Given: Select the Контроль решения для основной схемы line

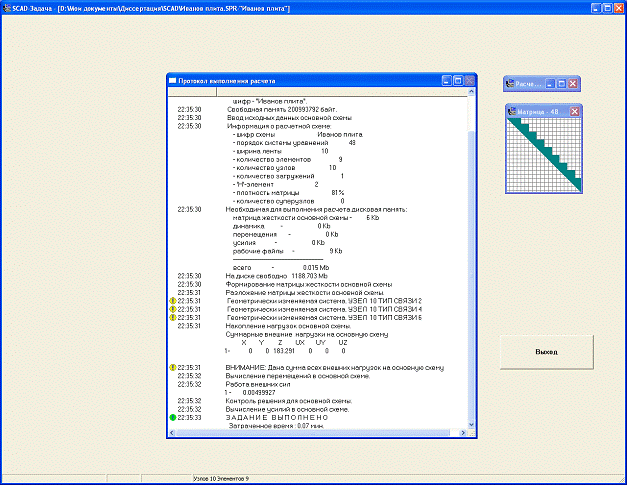Looking at the screenshot, I should (287, 401).
